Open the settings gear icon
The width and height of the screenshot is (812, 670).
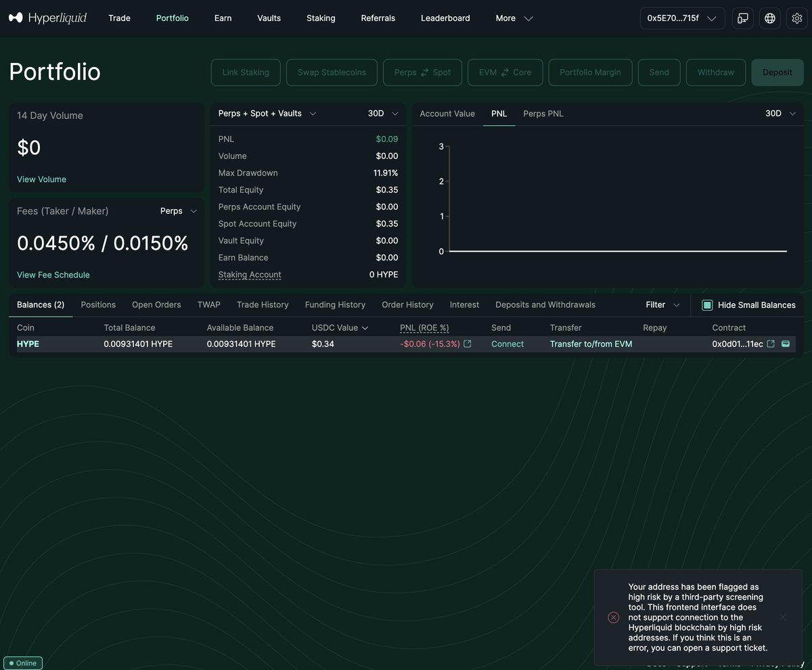797,18
